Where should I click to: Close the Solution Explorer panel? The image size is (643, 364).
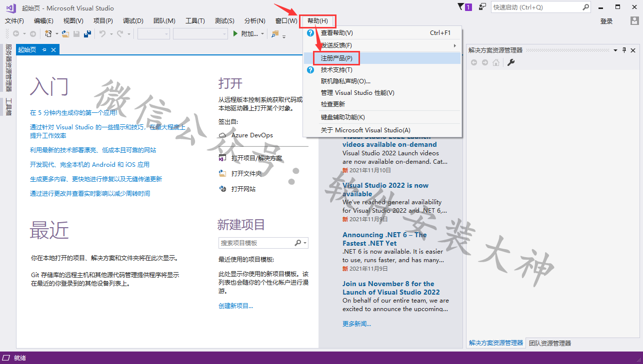[x=633, y=50]
